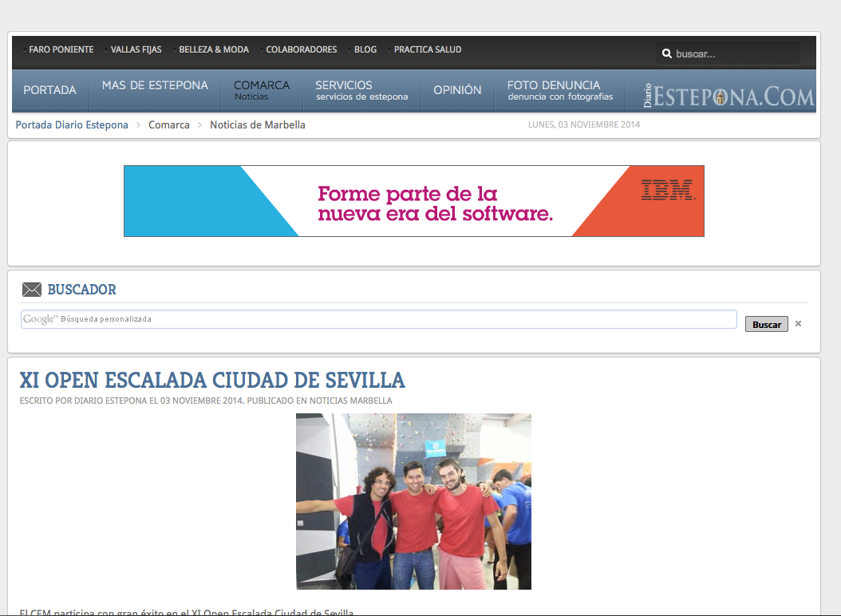This screenshot has width=841, height=616.
Task: Open the Faro Poniente top link
Action: (61, 49)
